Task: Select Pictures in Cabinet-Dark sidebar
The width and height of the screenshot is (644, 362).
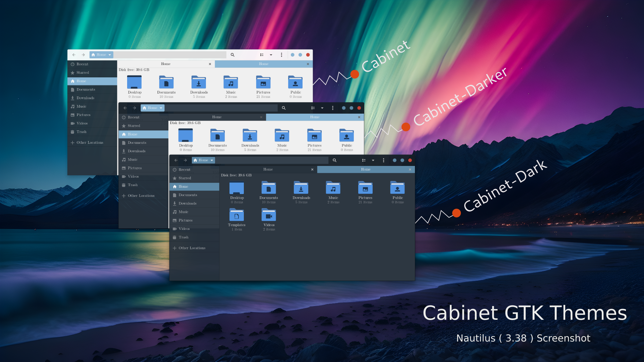Action: pyautogui.click(x=195, y=220)
